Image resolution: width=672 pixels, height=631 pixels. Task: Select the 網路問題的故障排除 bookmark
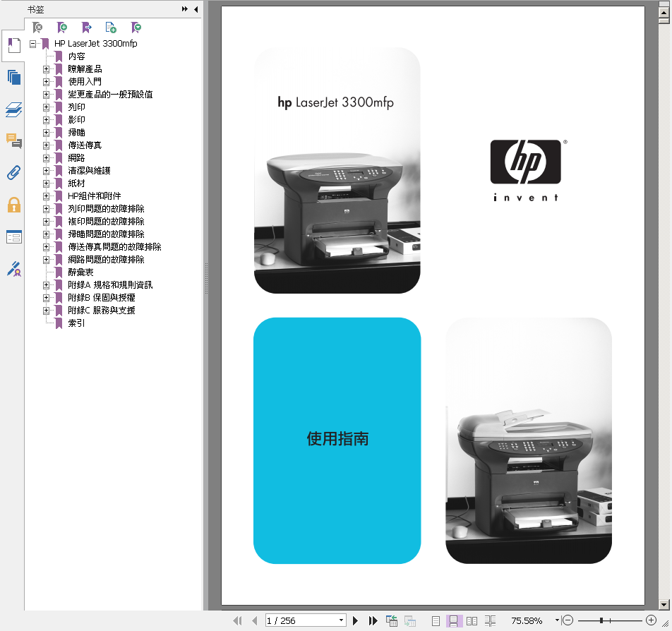(106, 259)
